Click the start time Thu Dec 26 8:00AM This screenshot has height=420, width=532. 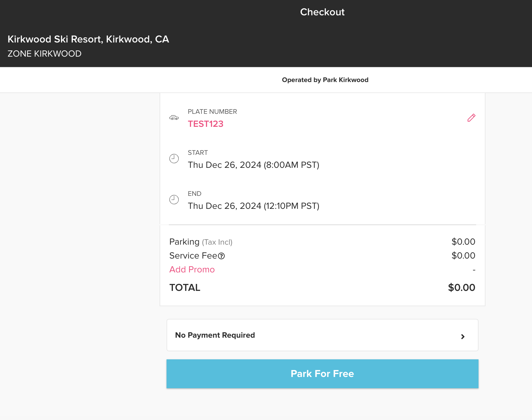coord(254,165)
